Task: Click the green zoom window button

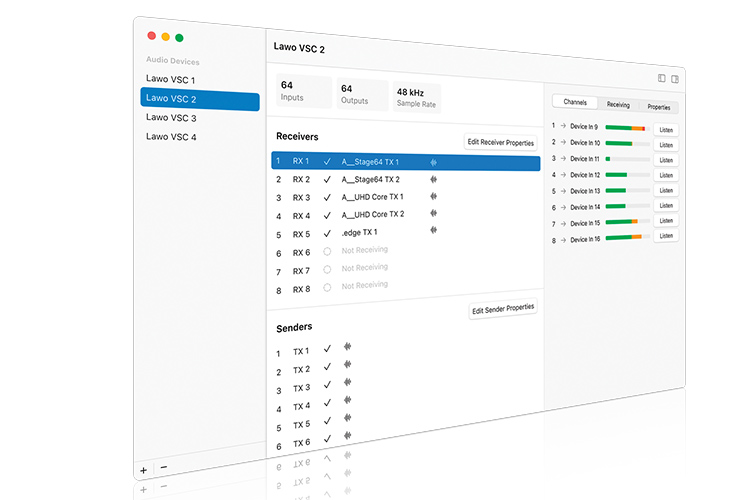Action: pyautogui.click(x=179, y=38)
